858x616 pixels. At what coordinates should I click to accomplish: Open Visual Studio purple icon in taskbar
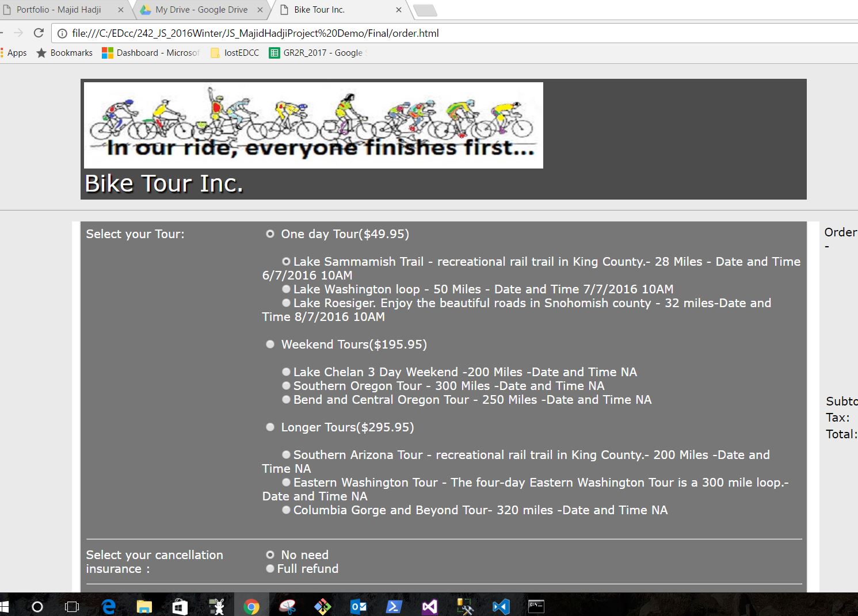[429, 606]
